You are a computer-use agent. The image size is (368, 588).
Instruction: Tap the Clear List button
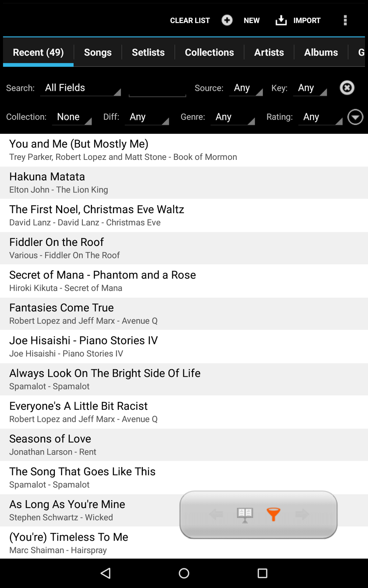(190, 21)
